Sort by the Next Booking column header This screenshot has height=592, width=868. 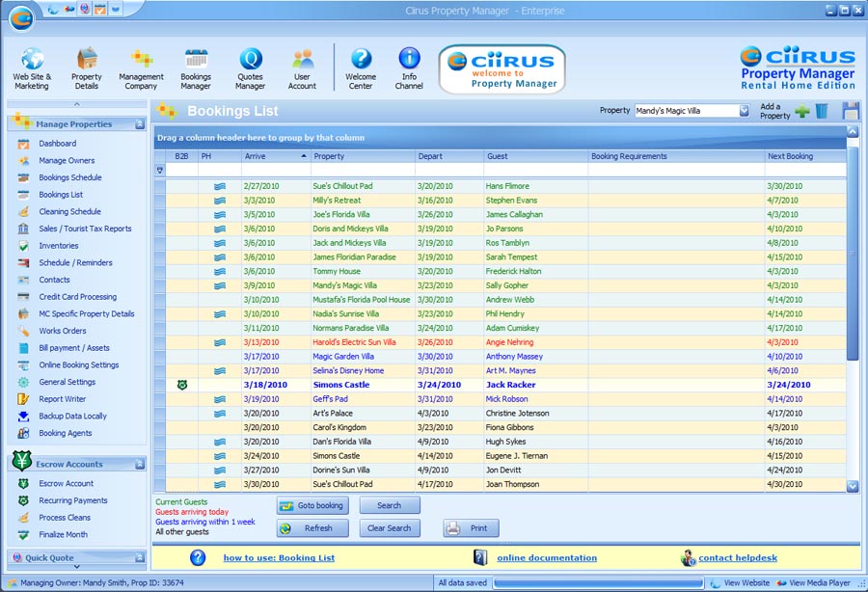coord(805,156)
